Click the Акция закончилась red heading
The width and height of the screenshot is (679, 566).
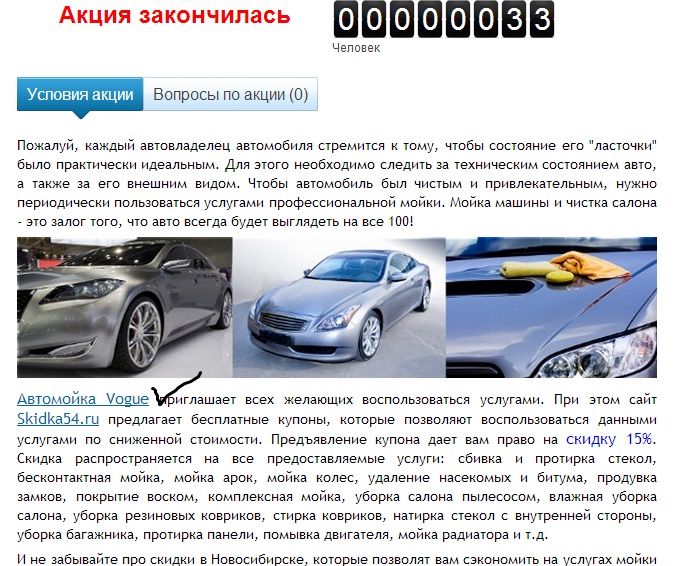click(175, 15)
